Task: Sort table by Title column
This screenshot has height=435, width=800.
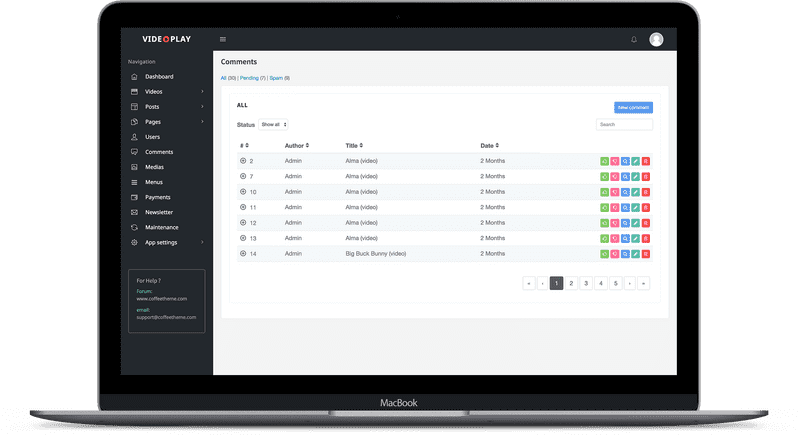Action: pyautogui.click(x=354, y=145)
